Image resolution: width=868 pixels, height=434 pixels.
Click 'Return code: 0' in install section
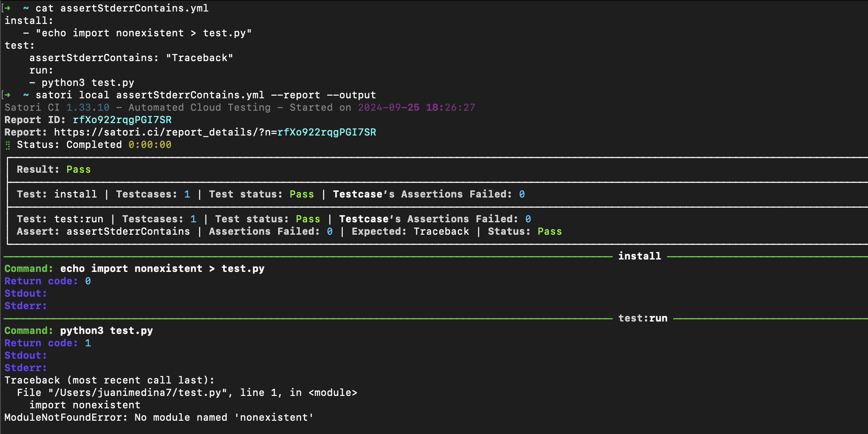coord(48,281)
